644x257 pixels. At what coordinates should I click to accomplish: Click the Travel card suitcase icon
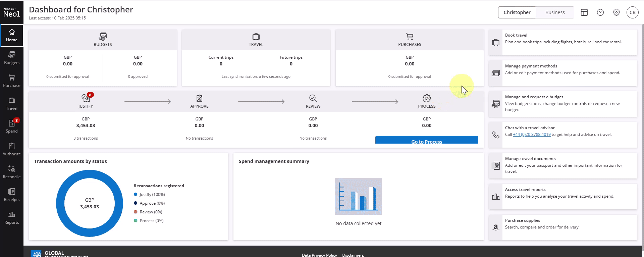pyautogui.click(x=256, y=36)
